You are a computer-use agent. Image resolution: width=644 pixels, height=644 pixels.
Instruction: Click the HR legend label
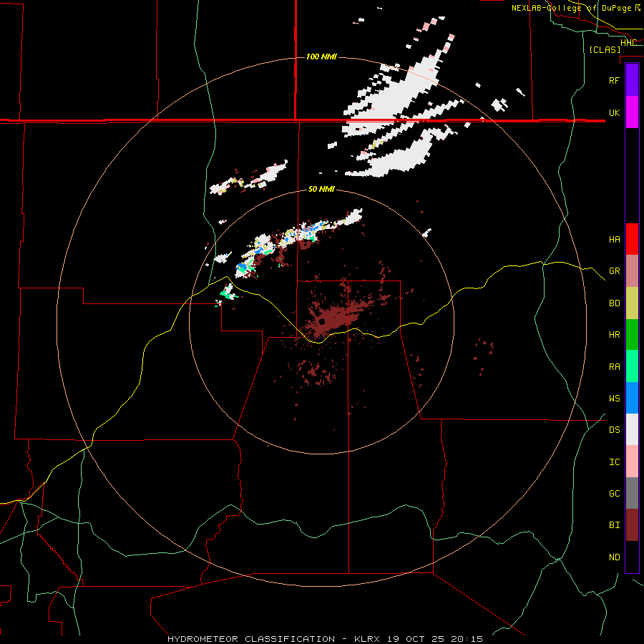coord(615,335)
